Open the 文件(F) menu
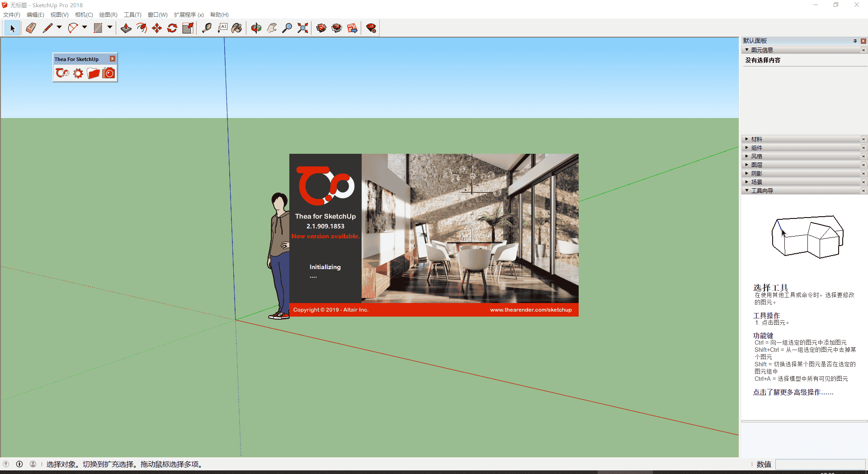The width and height of the screenshot is (868, 474). [12, 15]
